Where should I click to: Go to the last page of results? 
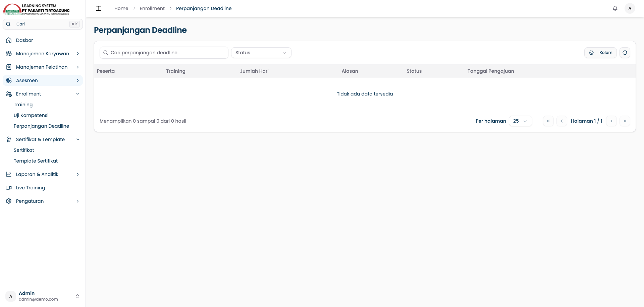point(625,121)
